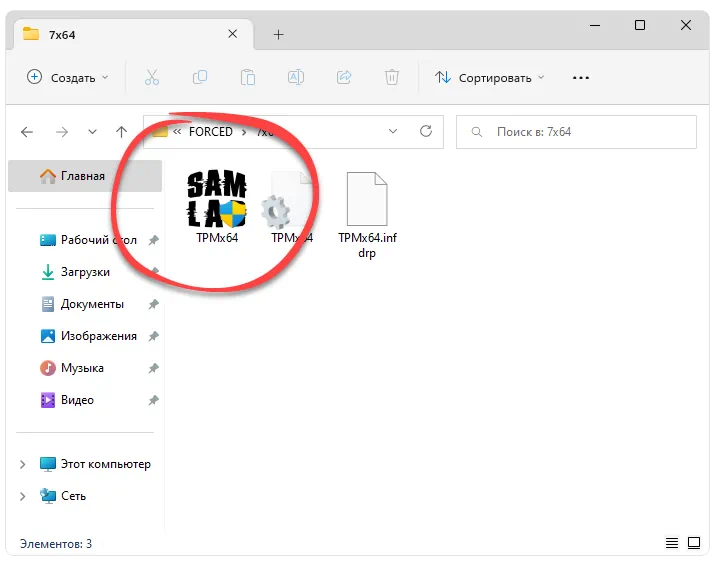The image size is (717, 561).
Task: Go up one folder level
Action: (121, 132)
